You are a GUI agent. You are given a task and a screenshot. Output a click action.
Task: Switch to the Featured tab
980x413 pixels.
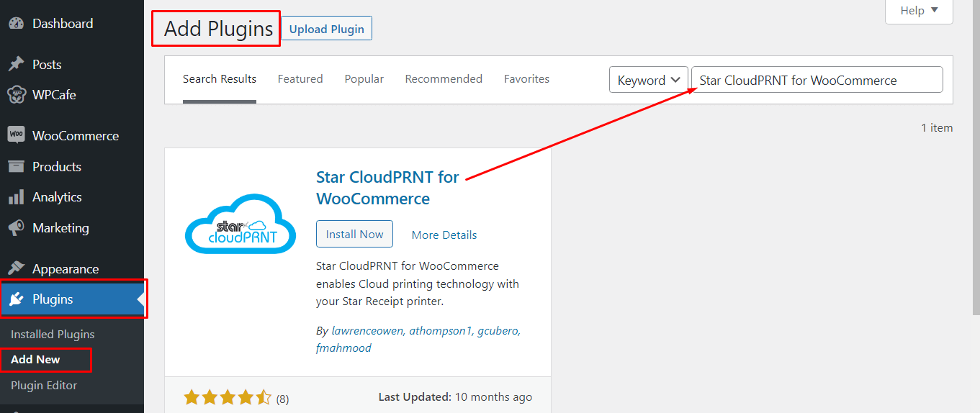pyautogui.click(x=300, y=79)
